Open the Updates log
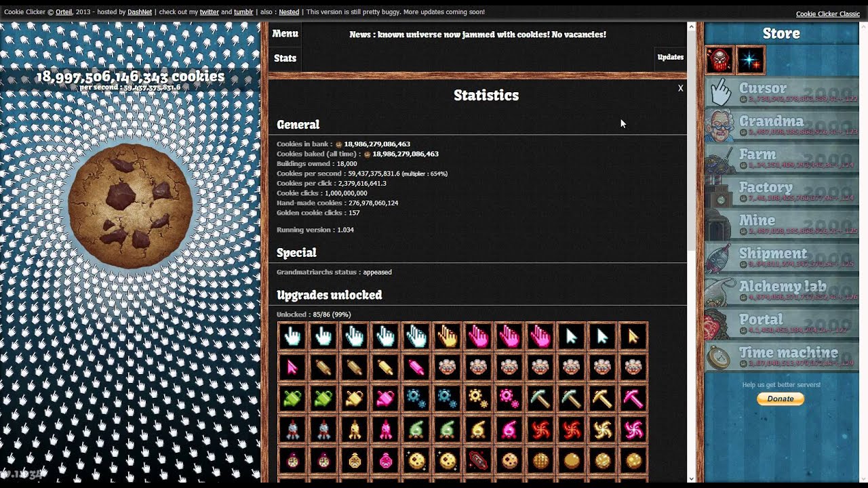The image size is (868, 488). point(670,58)
